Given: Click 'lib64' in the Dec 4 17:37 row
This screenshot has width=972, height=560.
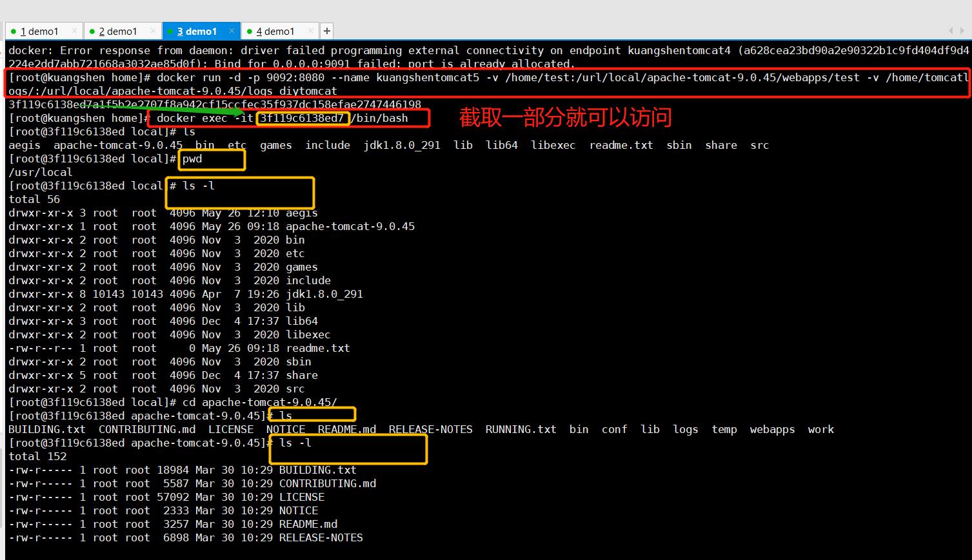Looking at the screenshot, I should (x=302, y=321).
